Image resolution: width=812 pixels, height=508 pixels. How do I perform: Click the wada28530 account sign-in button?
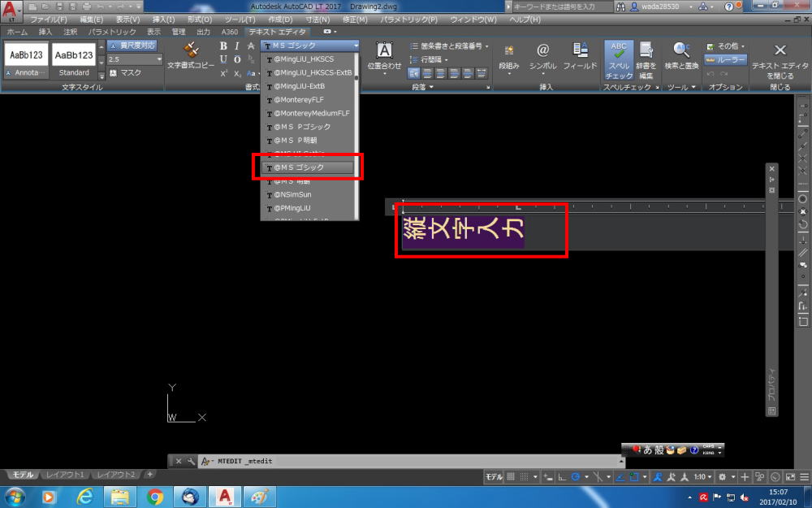click(660, 7)
